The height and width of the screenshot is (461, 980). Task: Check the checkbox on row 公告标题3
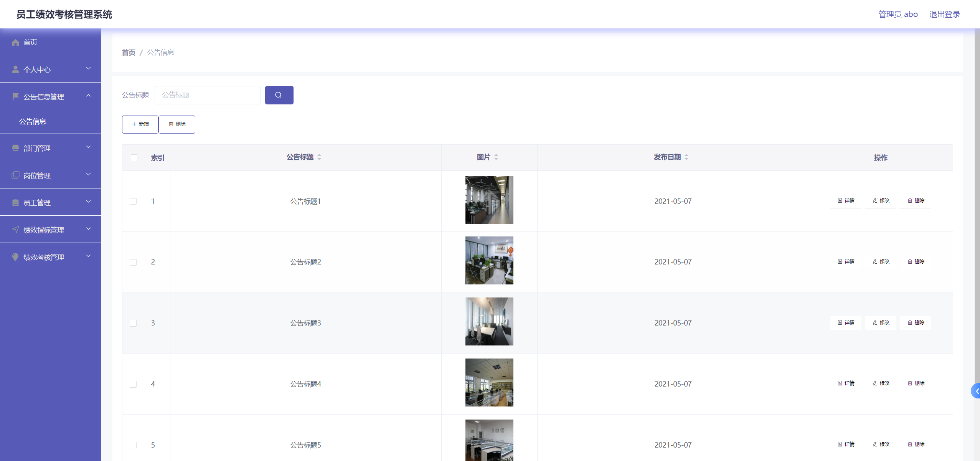pyautogui.click(x=134, y=323)
